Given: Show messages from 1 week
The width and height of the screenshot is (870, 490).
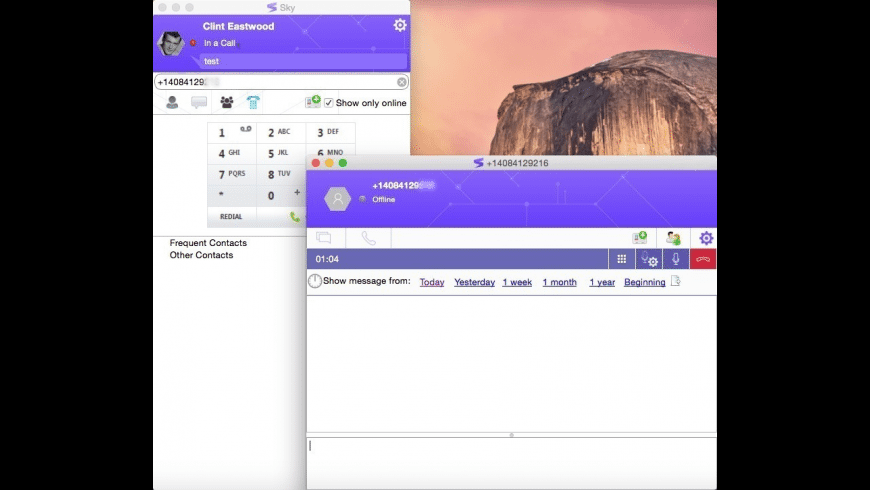Looking at the screenshot, I should click(x=517, y=282).
